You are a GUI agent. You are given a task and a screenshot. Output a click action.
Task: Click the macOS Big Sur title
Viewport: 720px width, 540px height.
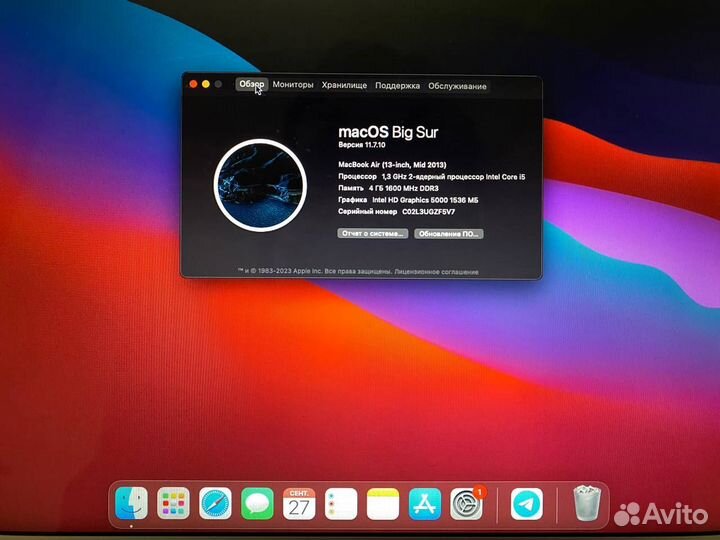point(388,132)
